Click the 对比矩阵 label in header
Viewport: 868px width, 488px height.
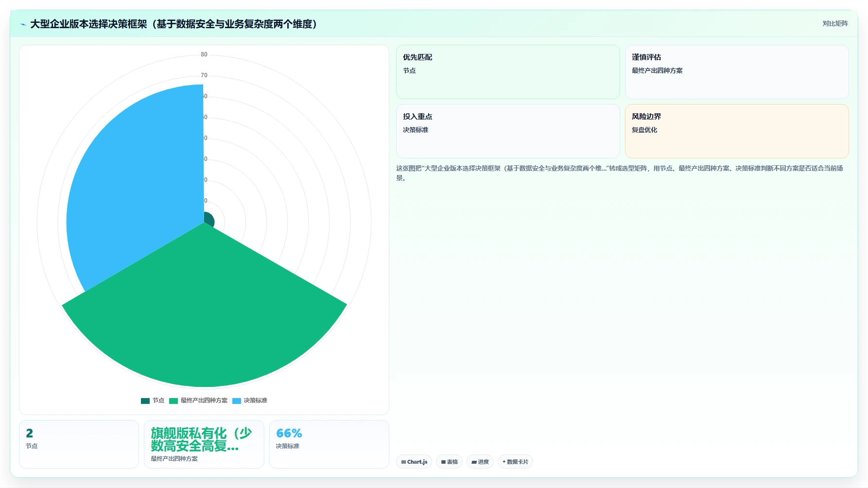[835, 23]
